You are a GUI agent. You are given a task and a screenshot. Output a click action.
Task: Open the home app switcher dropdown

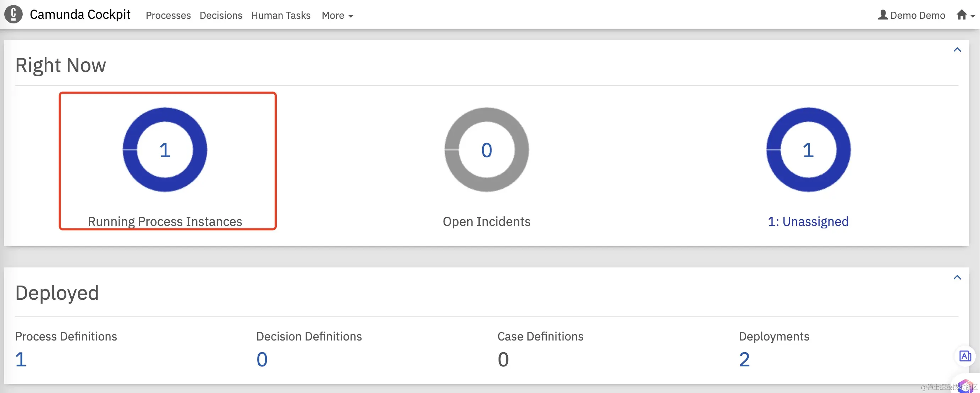[x=966, y=15]
